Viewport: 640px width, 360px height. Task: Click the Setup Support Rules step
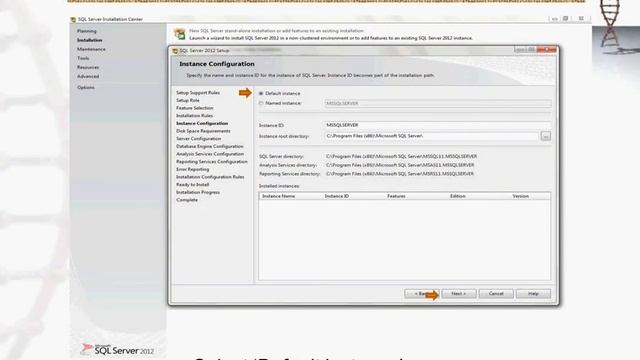[x=198, y=93]
